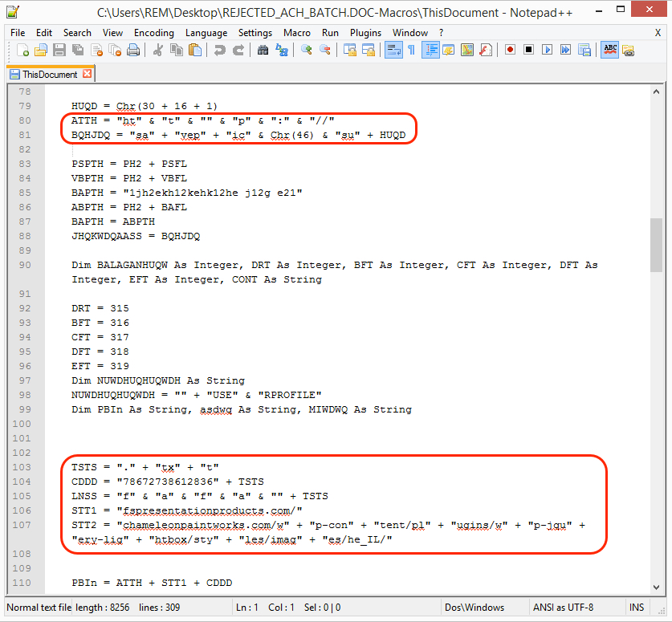The width and height of the screenshot is (672, 622).
Task: Click code line starting 'HUQD = Chr'
Action: tap(145, 106)
